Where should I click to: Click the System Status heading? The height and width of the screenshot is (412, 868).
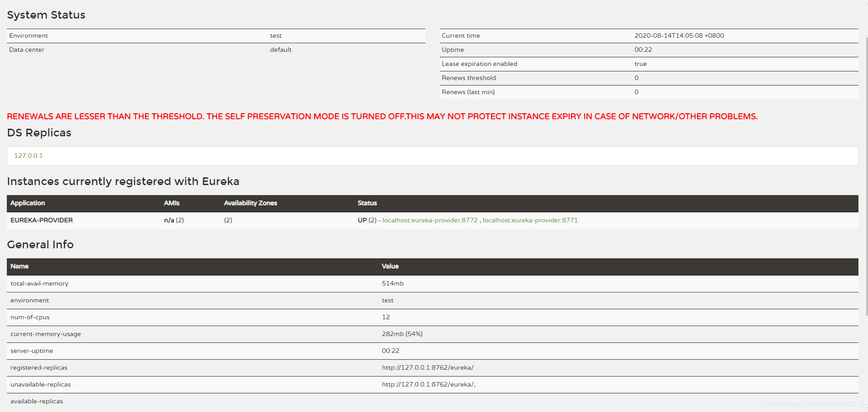[46, 15]
